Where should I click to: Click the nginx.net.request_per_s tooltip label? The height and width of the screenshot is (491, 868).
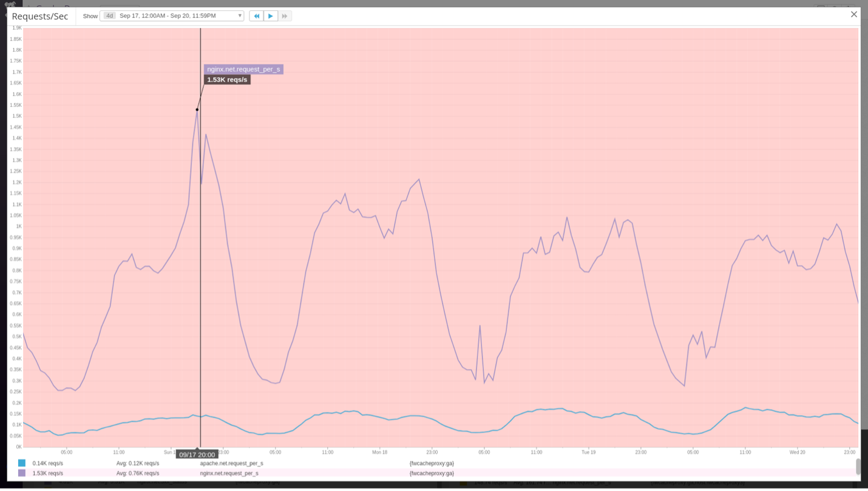243,69
